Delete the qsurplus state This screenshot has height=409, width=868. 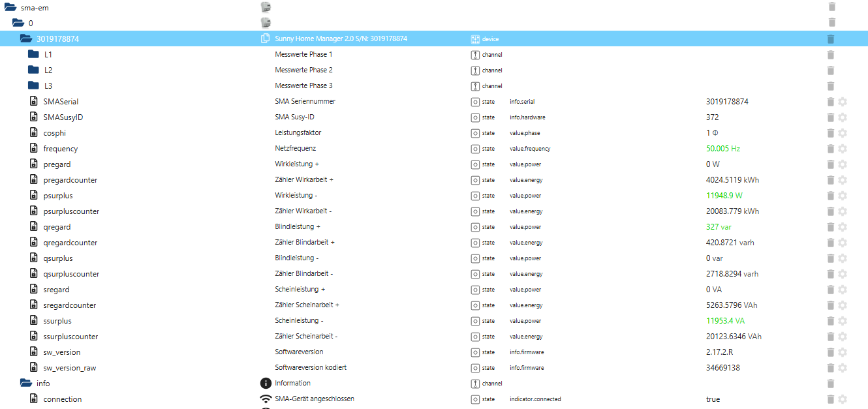pos(831,258)
